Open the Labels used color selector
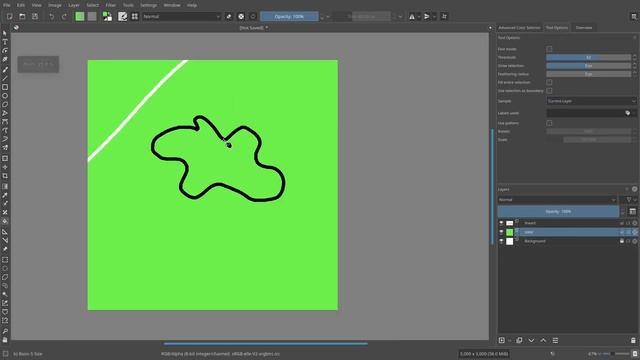Viewport: 640px width, 360px height. tap(591, 113)
